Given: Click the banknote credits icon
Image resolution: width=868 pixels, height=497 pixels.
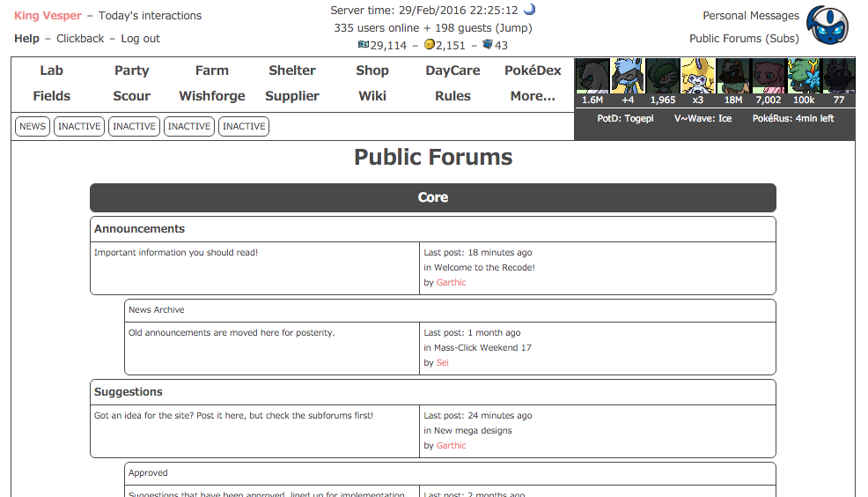Looking at the screenshot, I should click(x=363, y=45).
